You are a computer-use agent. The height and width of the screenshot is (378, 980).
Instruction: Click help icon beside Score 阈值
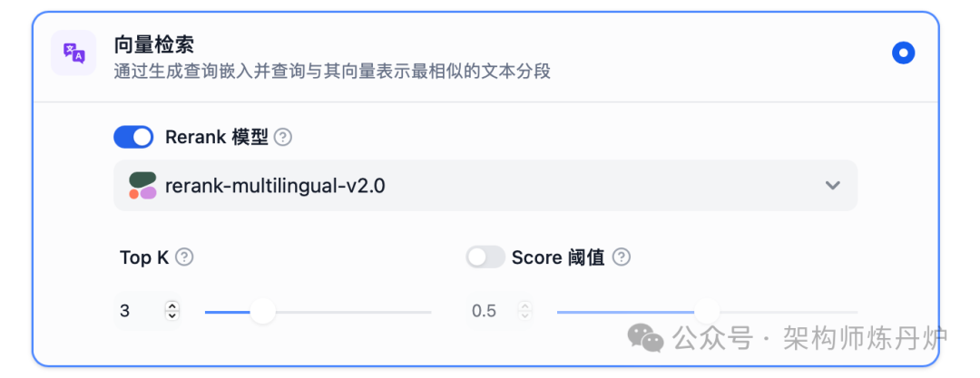coord(621,257)
